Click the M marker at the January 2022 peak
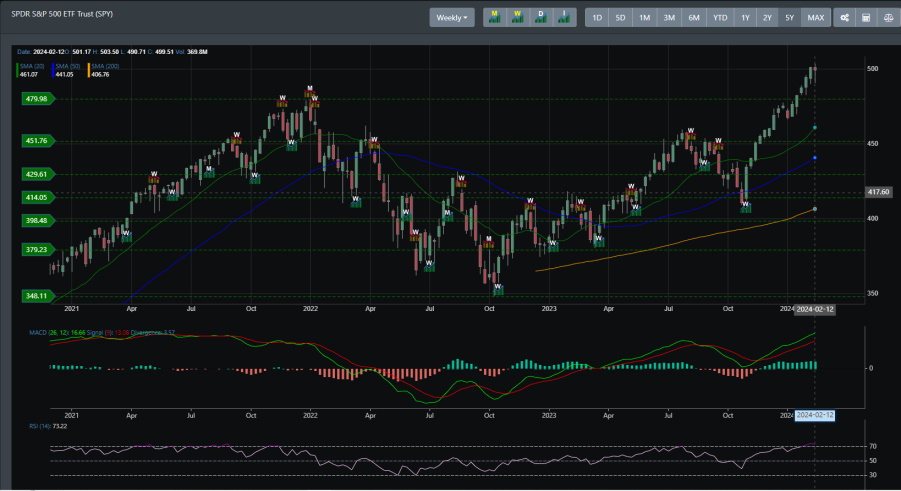This screenshot has width=901, height=491. (310, 89)
